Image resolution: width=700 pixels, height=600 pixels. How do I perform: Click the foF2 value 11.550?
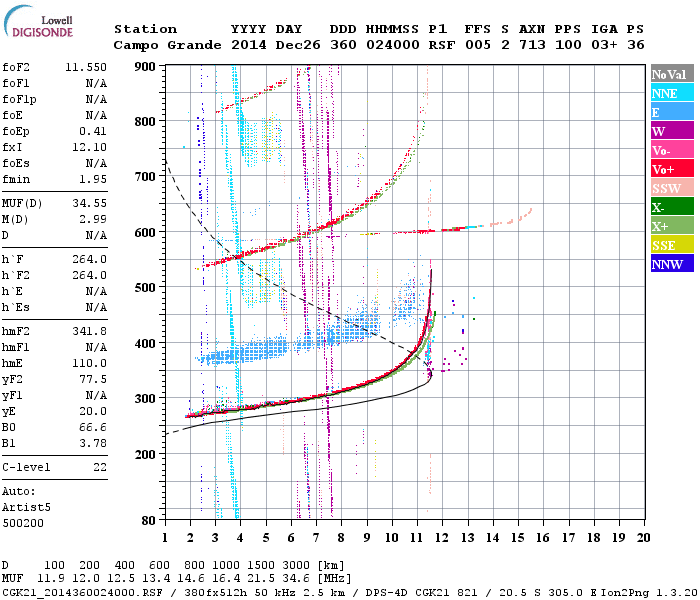(86, 67)
